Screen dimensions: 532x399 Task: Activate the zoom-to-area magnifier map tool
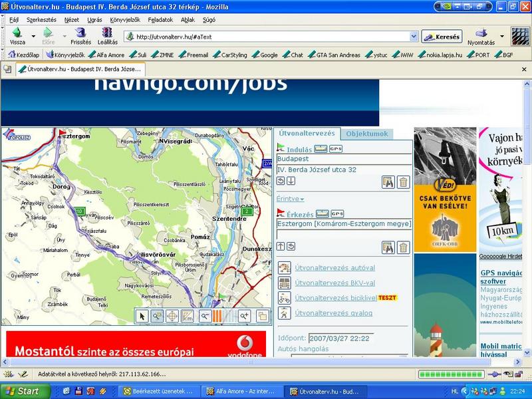click(x=158, y=317)
